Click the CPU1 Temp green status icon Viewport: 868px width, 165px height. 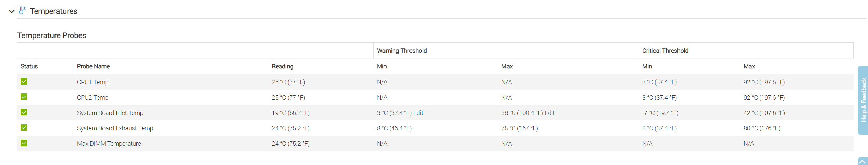coord(24,81)
